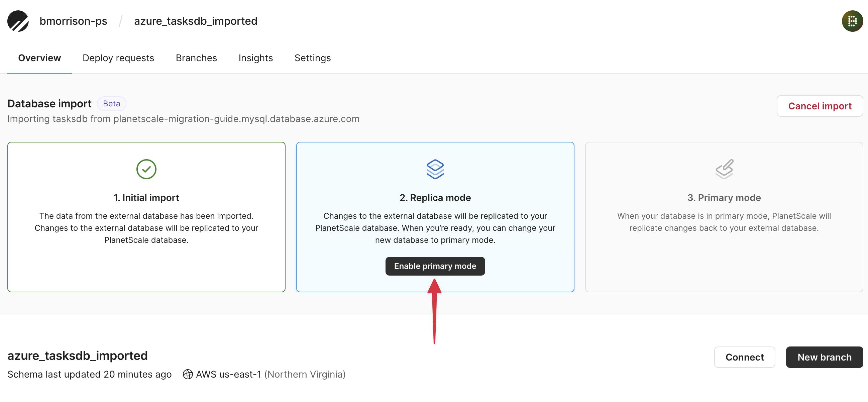Viewport: 868px width, 402px height.
Task: Click the Beta badge
Action: pyautogui.click(x=112, y=103)
